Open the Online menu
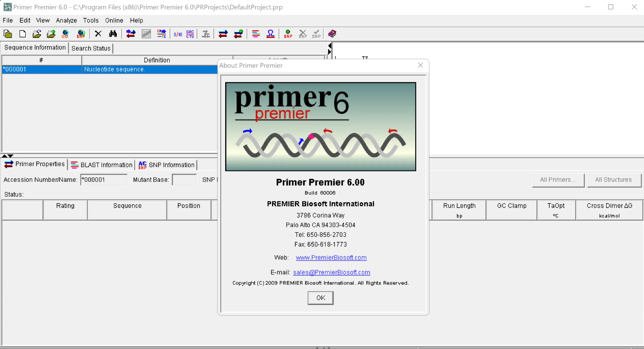 (x=114, y=20)
